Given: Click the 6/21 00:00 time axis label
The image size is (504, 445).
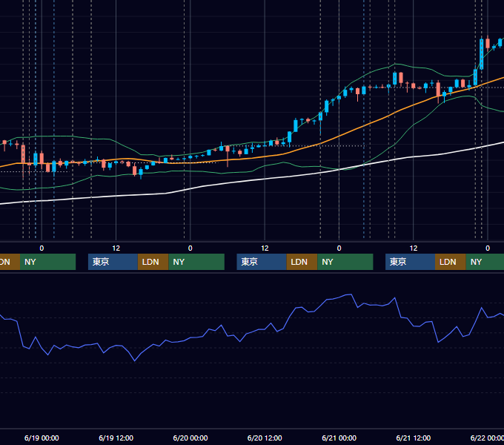Looking at the screenshot, I should (339, 438).
